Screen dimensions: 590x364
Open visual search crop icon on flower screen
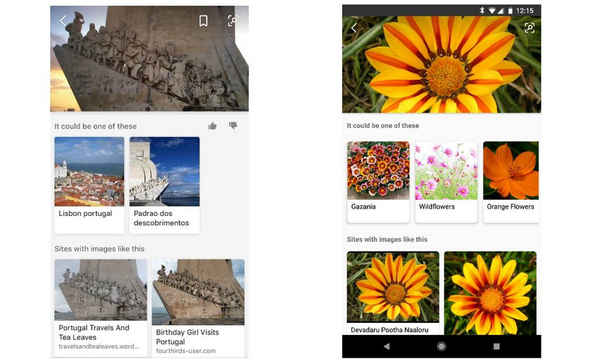pyautogui.click(x=529, y=28)
